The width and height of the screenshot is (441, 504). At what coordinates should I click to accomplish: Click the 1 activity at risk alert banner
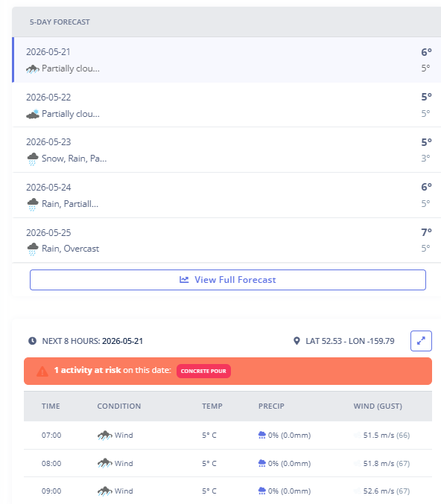[228, 371]
